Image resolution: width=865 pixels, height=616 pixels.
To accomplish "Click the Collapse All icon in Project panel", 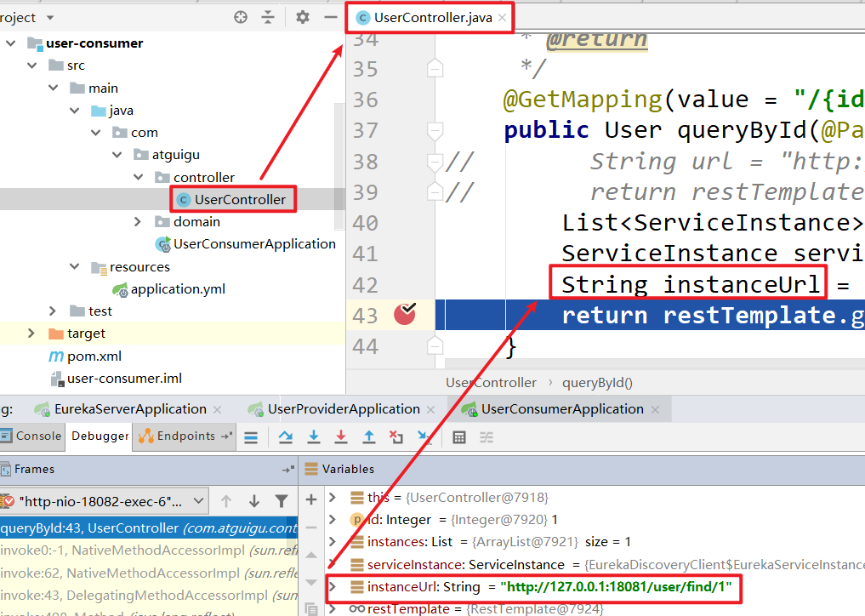I will pos(268,17).
